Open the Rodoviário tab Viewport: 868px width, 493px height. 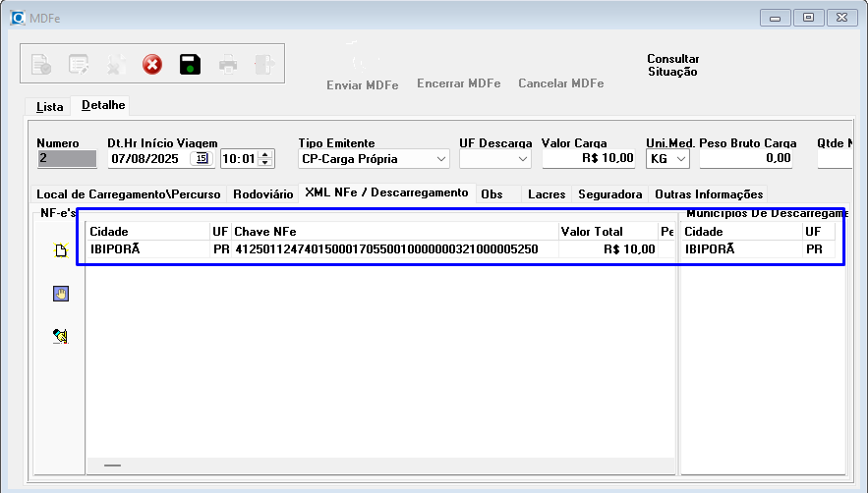pos(262,194)
